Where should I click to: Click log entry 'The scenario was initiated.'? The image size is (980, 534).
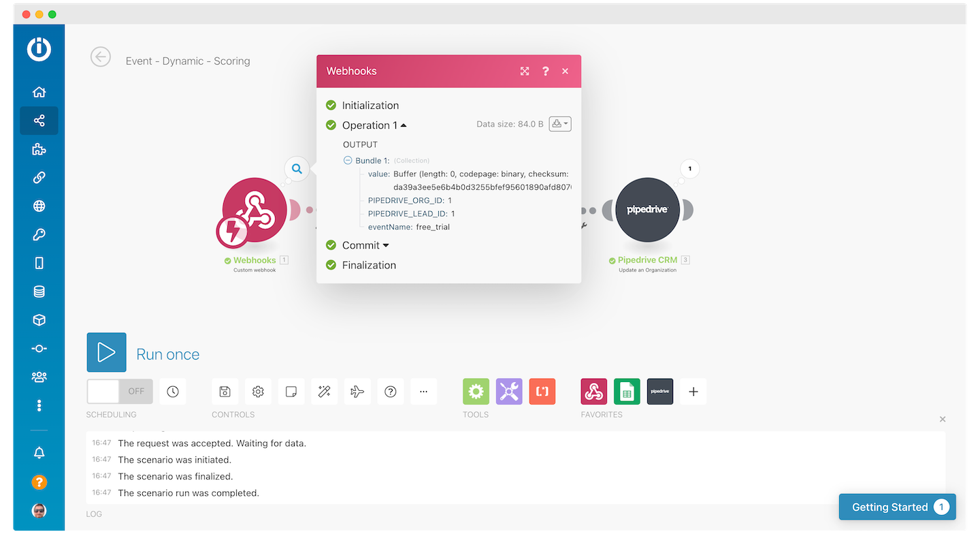174,460
